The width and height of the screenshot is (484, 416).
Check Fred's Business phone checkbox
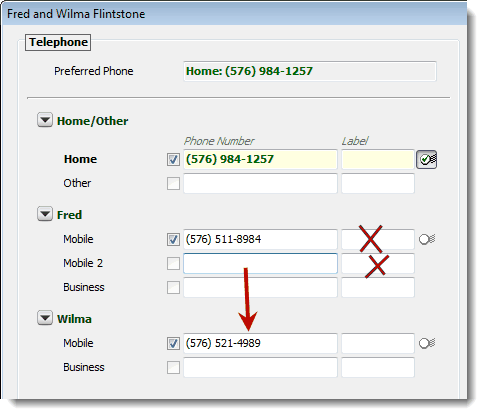click(173, 287)
